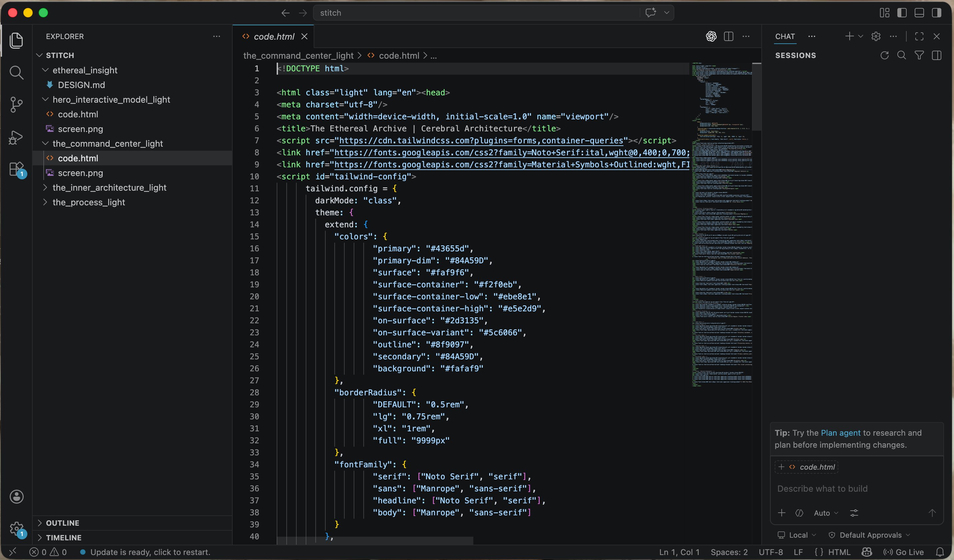Click 'Update is ready, click to restart'
This screenshot has width=954, height=560.
(150, 552)
